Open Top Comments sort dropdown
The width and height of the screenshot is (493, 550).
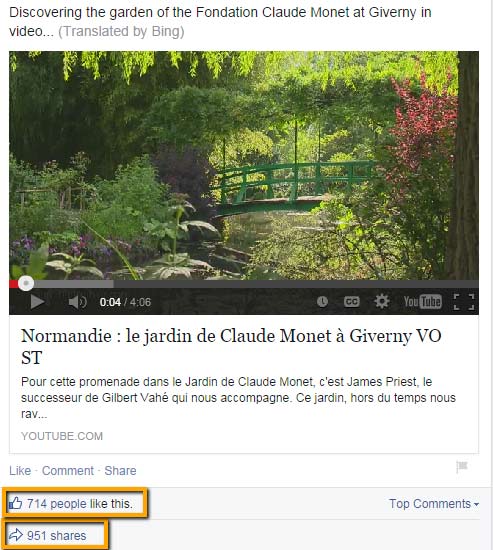point(434,504)
